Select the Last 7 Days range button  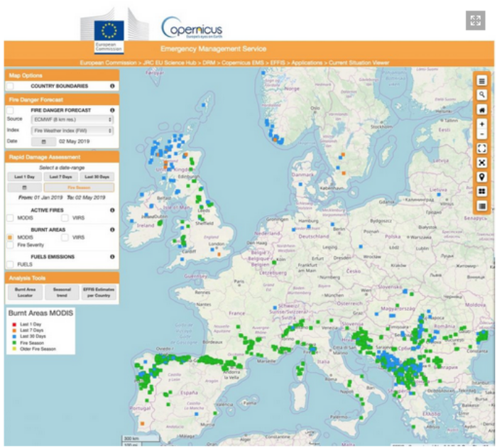click(x=61, y=176)
